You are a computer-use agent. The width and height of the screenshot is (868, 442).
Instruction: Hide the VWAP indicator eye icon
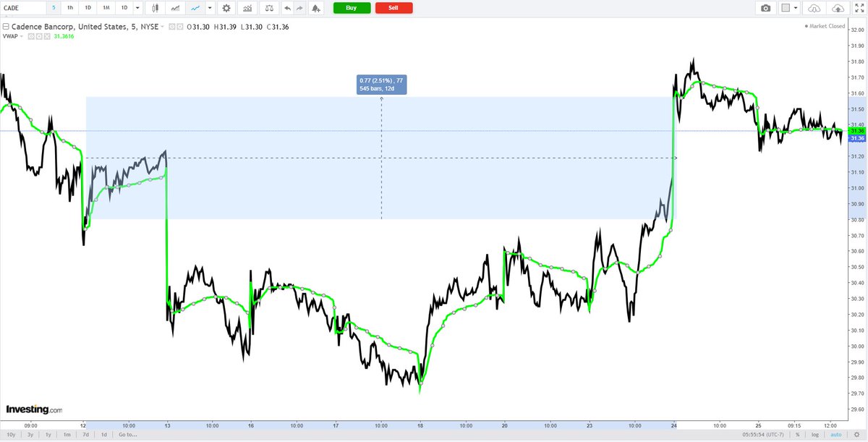[x=32, y=35]
